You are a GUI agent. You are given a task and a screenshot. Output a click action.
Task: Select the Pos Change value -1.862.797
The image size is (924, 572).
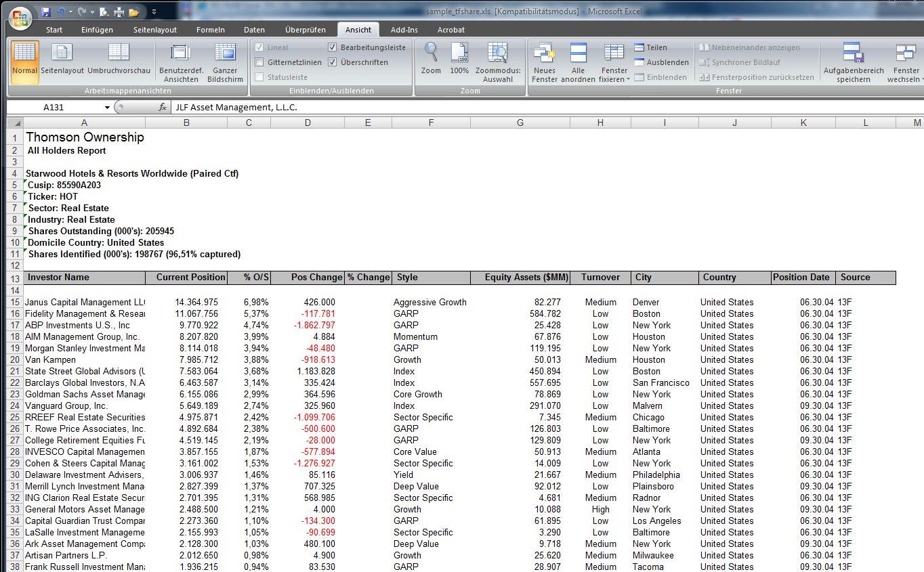(x=308, y=325)
